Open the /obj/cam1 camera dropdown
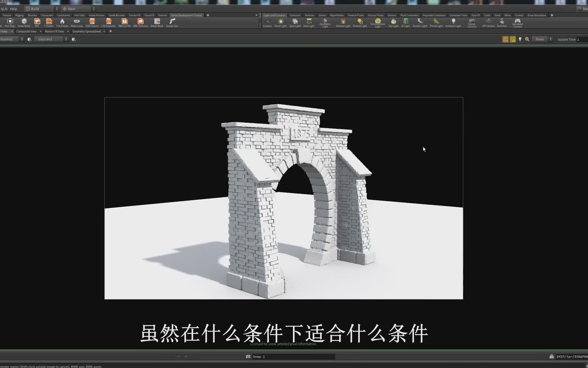This screenshot has height=368, width=588. 51,39
